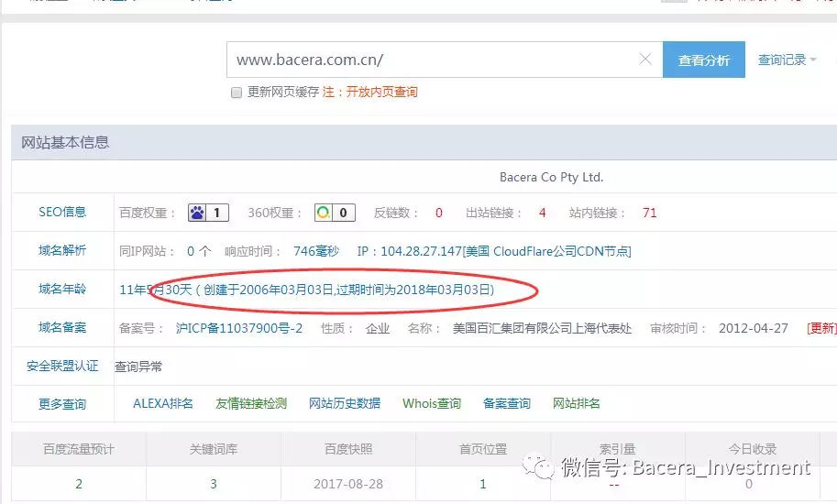Click the 查看分析 button
This screenshot has height=504, width=837.
(x=703, y=60)
